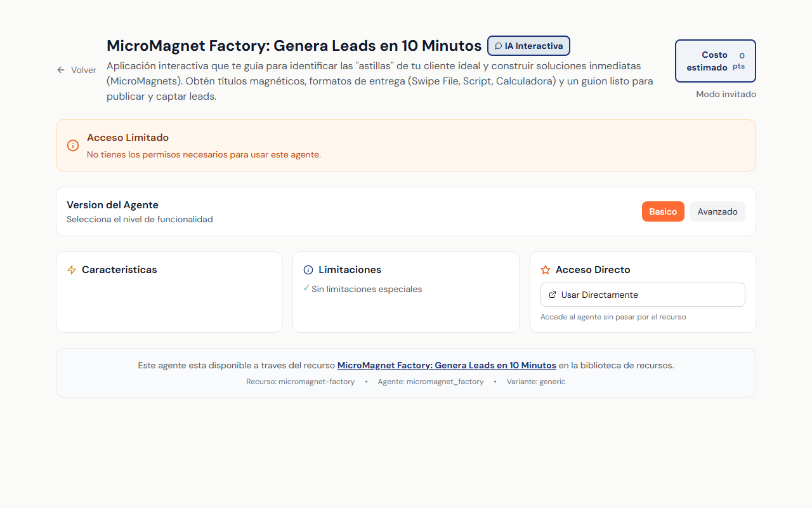Click 'Sin limitaciones especiales' text
Viewport: 812px width, 508px height.
[x=367, y=289]
